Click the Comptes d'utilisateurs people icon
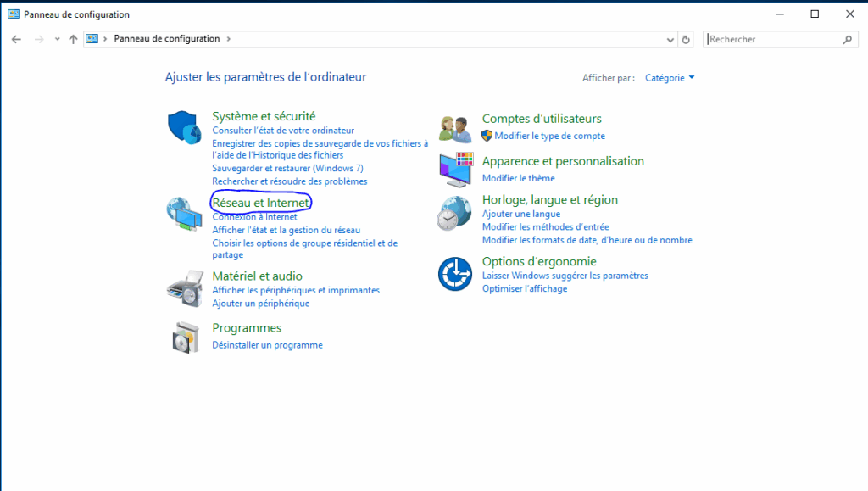 pos(454,128)
